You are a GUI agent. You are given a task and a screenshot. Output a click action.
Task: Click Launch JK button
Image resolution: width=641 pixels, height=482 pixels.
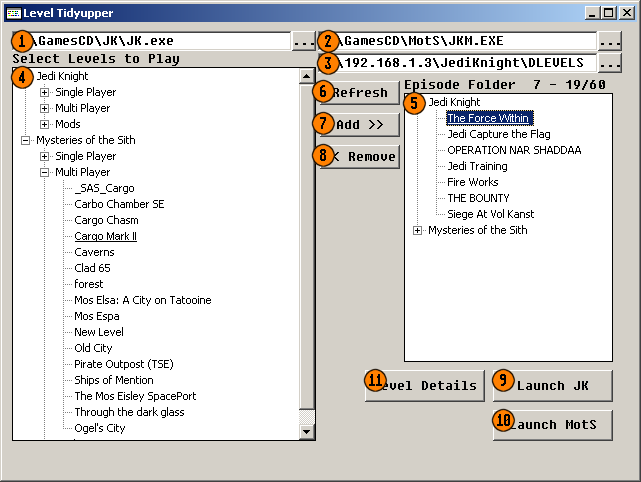pos(552,386)
